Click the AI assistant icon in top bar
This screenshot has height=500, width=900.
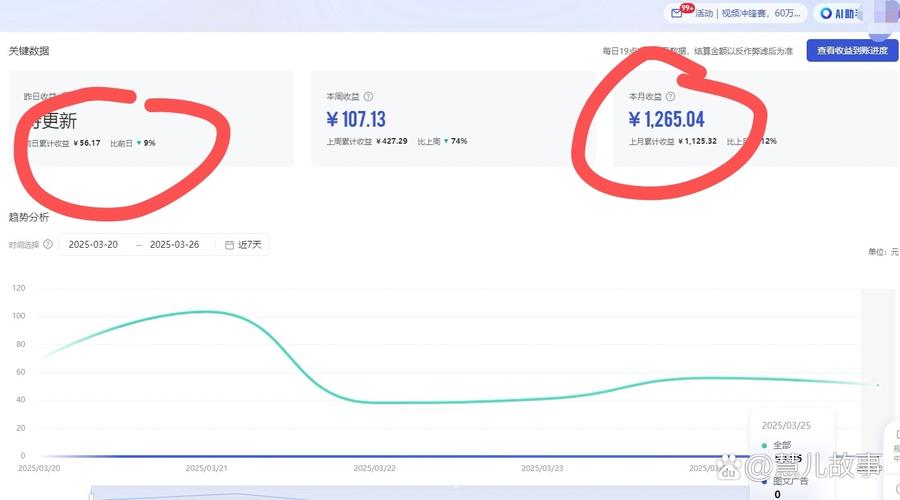click(826, 13)
